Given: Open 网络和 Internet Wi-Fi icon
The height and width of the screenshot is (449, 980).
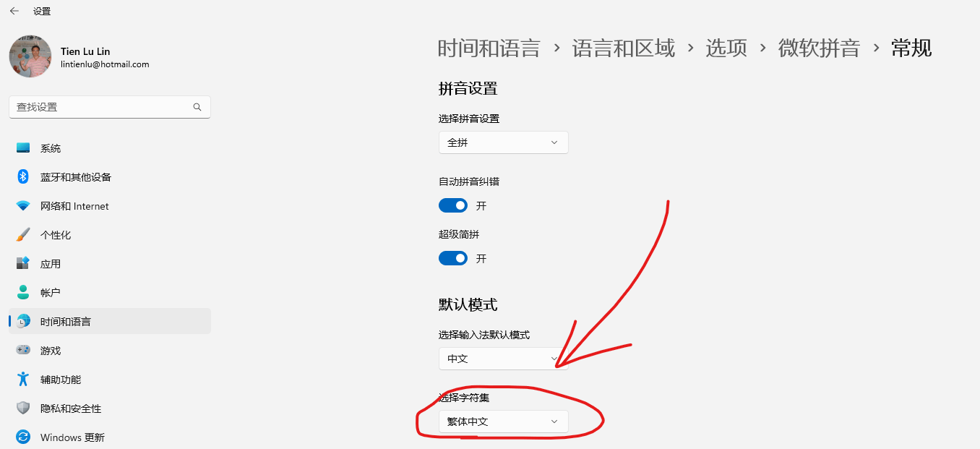Looking at the screenshot, I should [x=23, y=206].
